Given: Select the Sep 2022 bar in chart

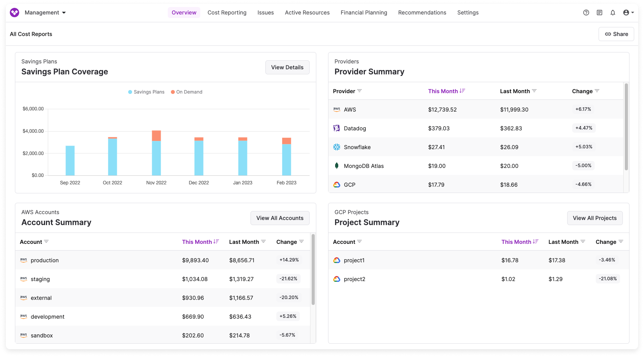Looking at the screenshot, I should [70, 160].
